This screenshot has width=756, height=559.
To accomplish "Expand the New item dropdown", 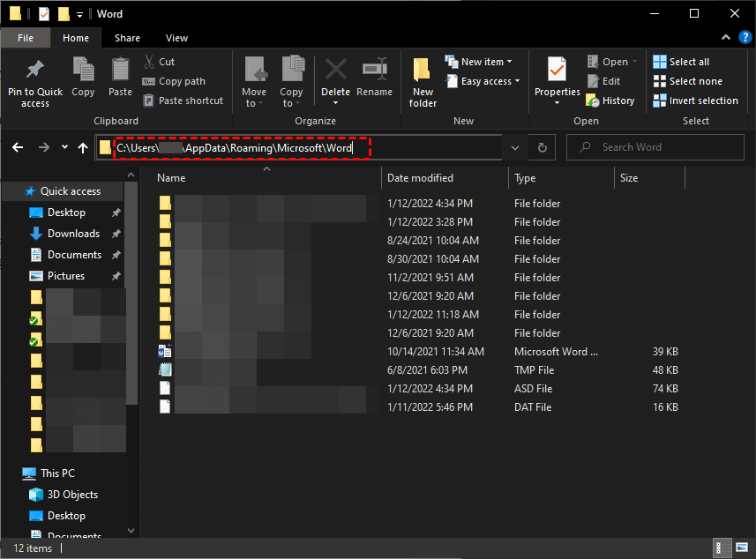I will 480,62.
